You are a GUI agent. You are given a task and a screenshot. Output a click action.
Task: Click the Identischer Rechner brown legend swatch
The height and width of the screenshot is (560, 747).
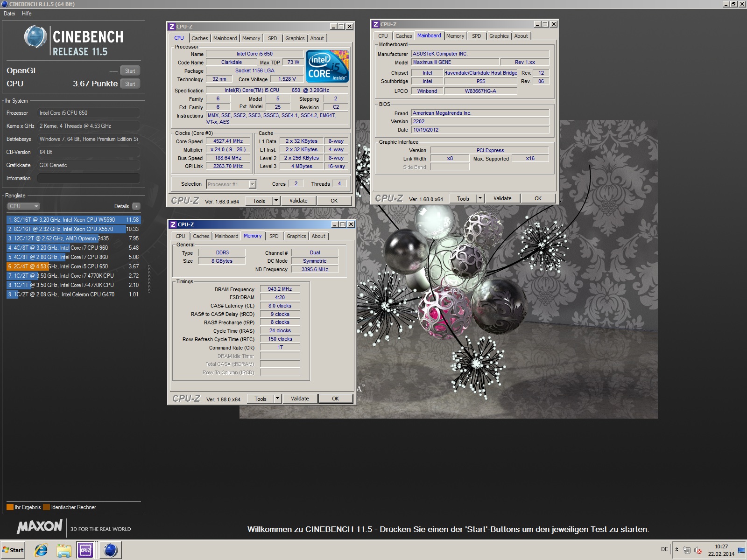pos(46,507)
